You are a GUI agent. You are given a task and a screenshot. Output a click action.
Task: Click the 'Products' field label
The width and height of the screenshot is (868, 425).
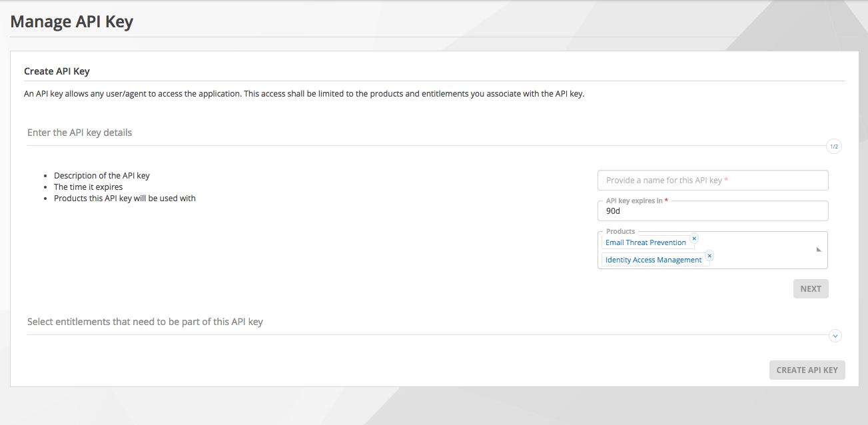point(620,231)
